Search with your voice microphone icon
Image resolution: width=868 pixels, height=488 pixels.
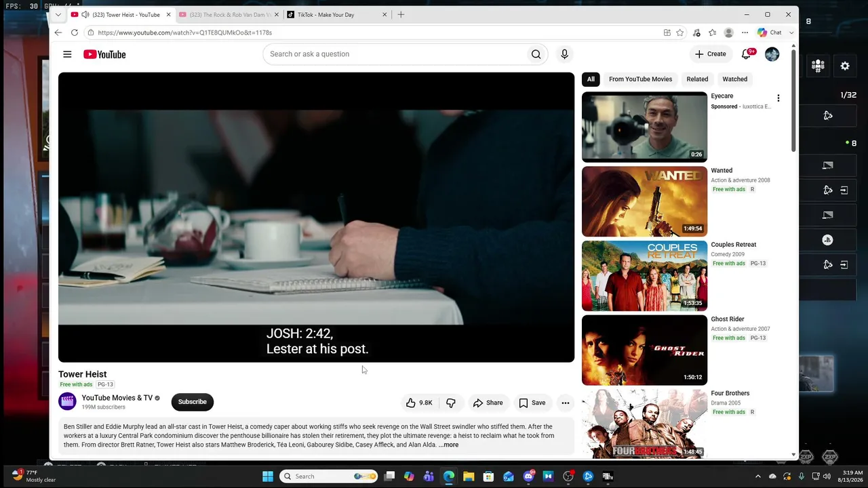(x=564, y=54)
